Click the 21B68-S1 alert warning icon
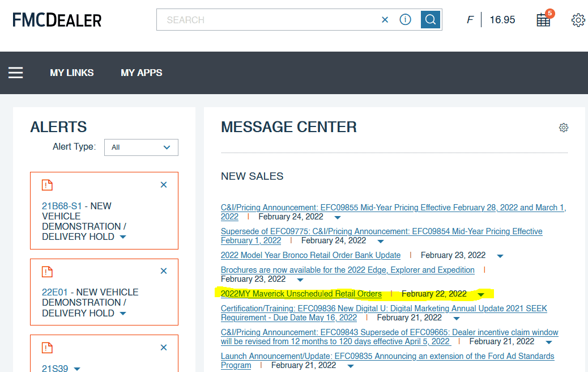This screenshot has width=588, height=372. click(47, 185)
